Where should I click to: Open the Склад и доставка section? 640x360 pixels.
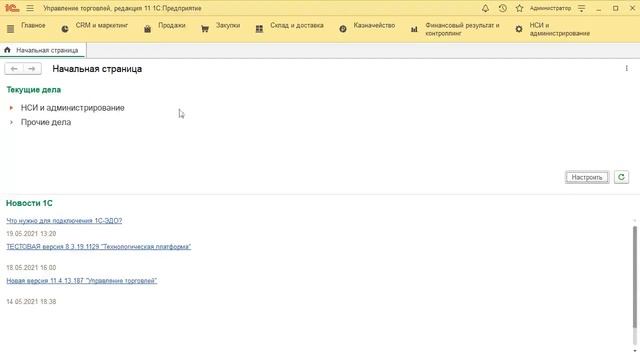coord(297,25)
